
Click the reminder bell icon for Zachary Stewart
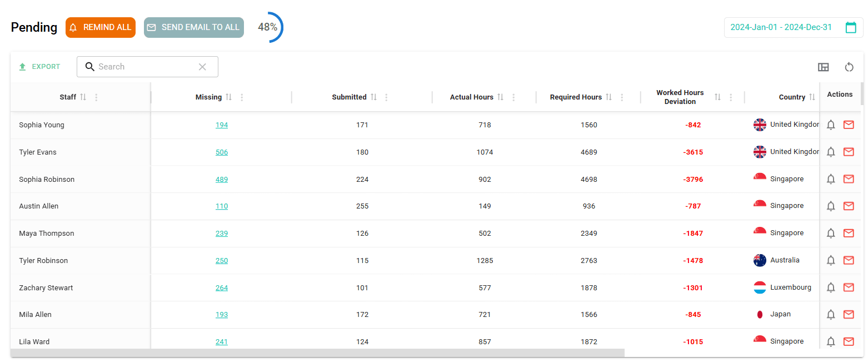[831, 287]
